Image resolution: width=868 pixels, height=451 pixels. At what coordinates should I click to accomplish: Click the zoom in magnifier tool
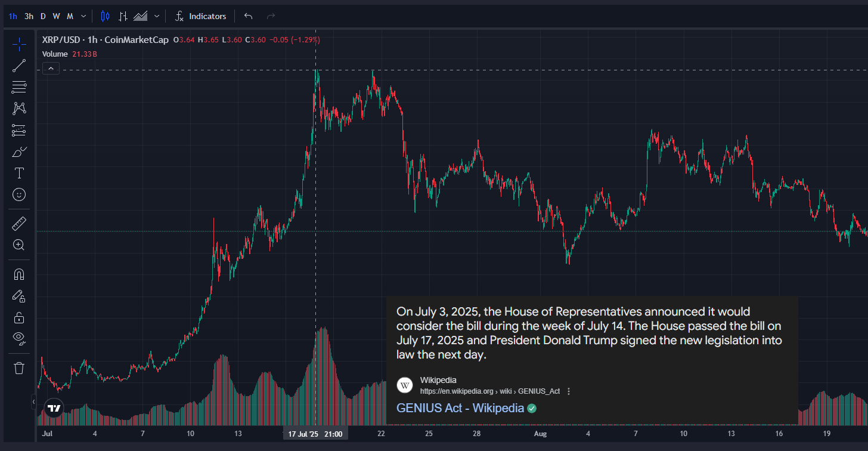pos(19,245)
